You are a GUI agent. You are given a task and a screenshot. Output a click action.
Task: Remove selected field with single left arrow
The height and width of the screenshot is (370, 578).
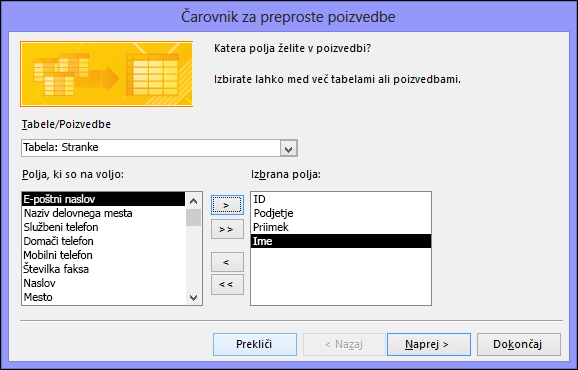click(227, 262)
